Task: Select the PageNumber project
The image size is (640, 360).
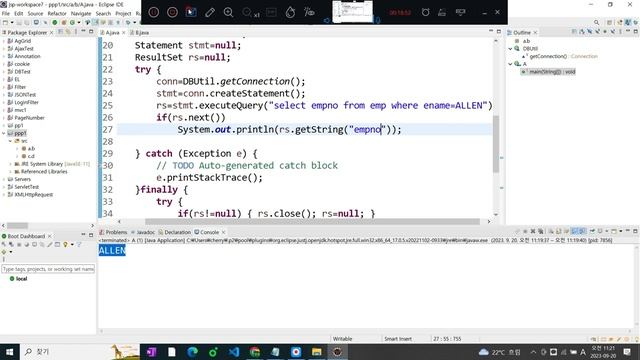Action: (29, 118)
